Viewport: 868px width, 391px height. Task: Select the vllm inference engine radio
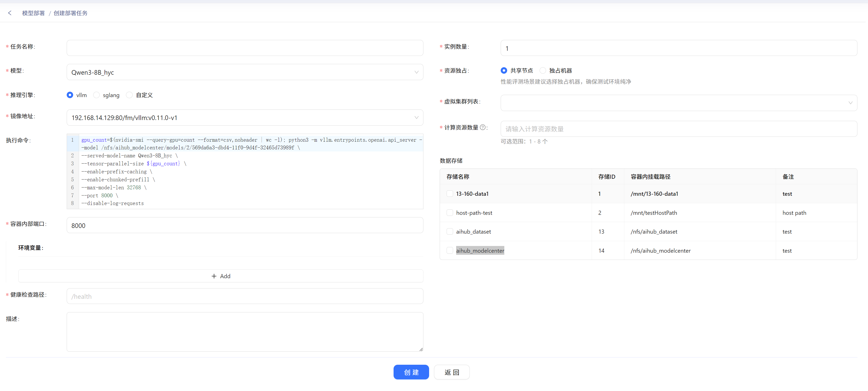(x=70, y=95)
